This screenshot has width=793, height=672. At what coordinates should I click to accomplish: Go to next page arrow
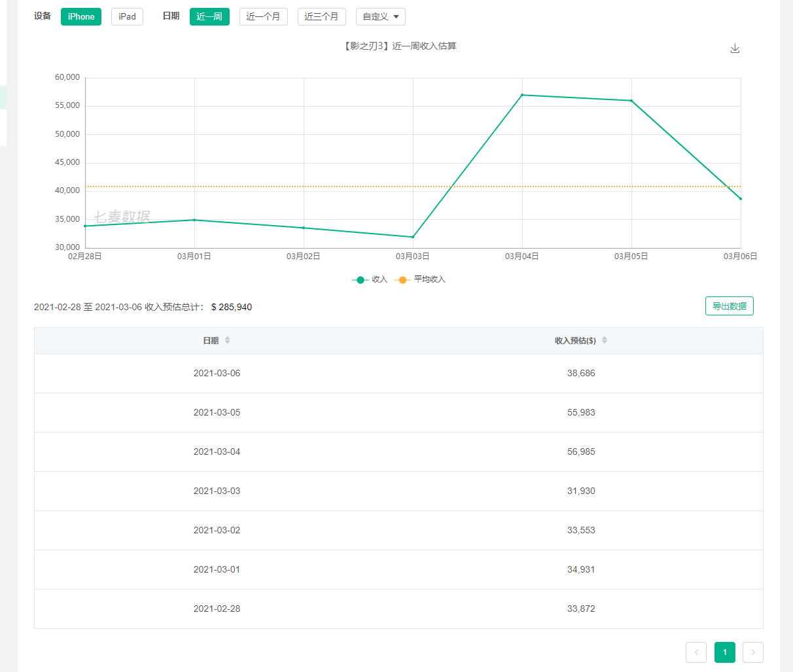753,652
